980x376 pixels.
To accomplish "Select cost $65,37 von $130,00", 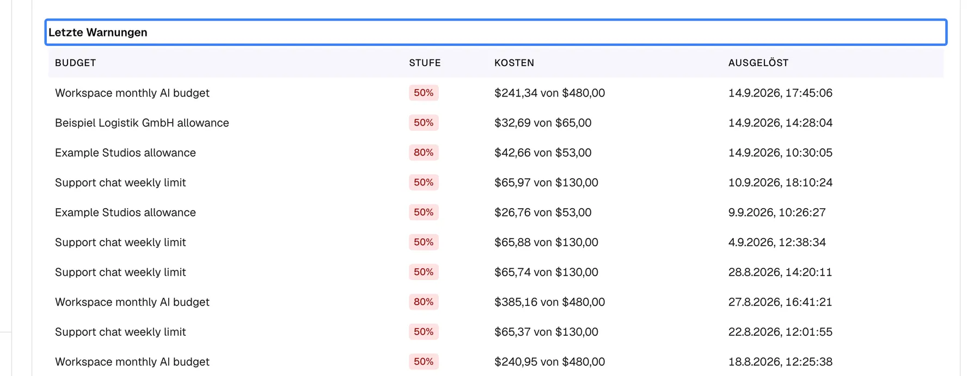I will pyautogui.click(x=546, y=332).
